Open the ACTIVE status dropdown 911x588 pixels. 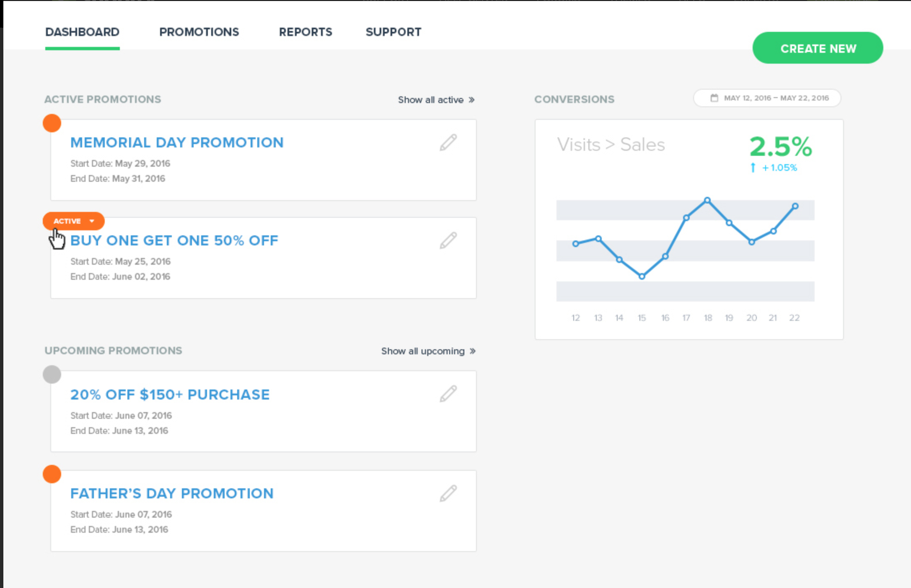(73, 221)
